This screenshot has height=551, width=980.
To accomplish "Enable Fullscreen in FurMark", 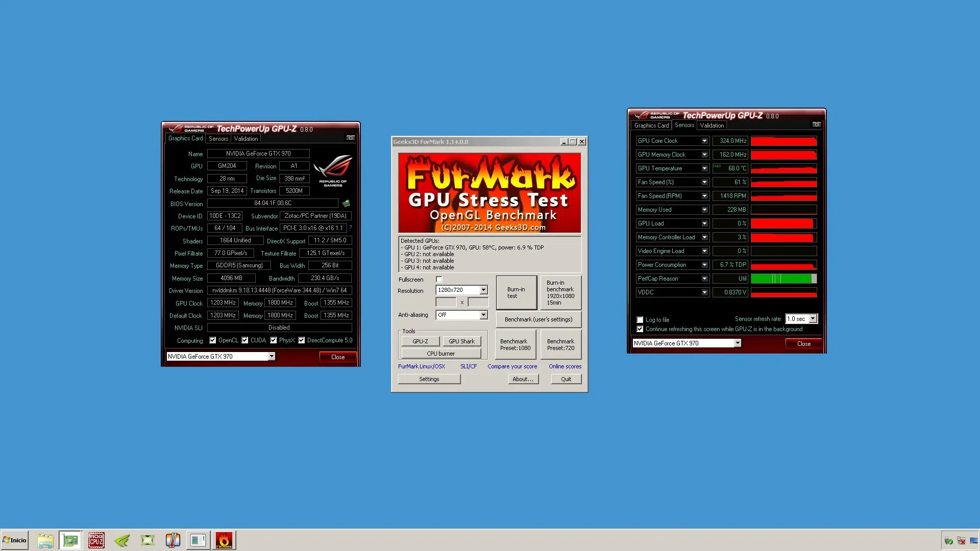I will (x=439, y=280).
